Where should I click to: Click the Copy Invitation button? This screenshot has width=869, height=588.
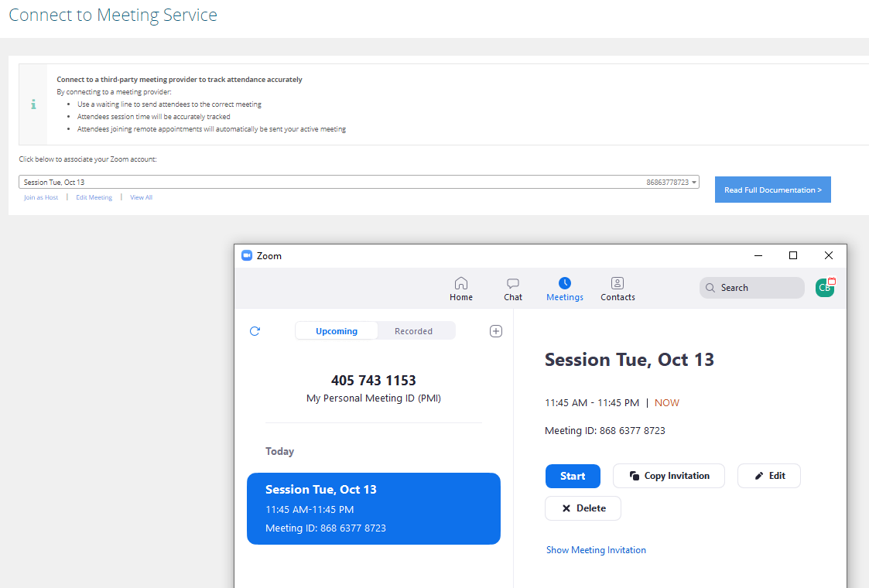(669, 476)
